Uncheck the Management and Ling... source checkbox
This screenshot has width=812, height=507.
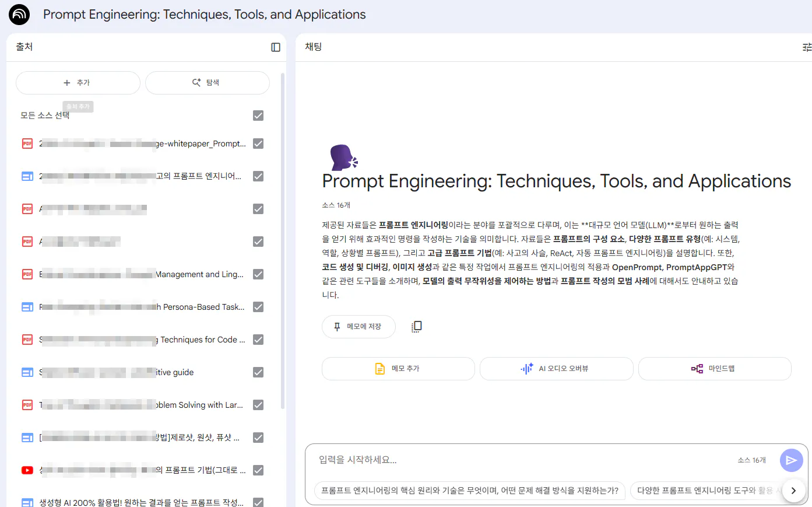click(x=258, y=274)
